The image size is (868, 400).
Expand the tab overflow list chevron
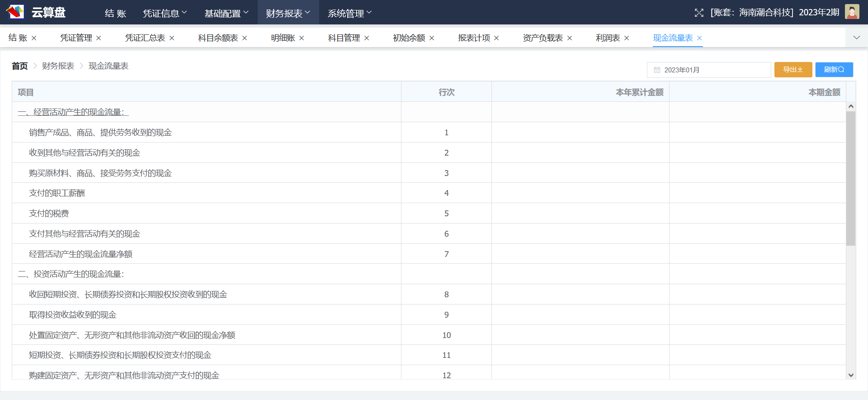click(856, 38)
